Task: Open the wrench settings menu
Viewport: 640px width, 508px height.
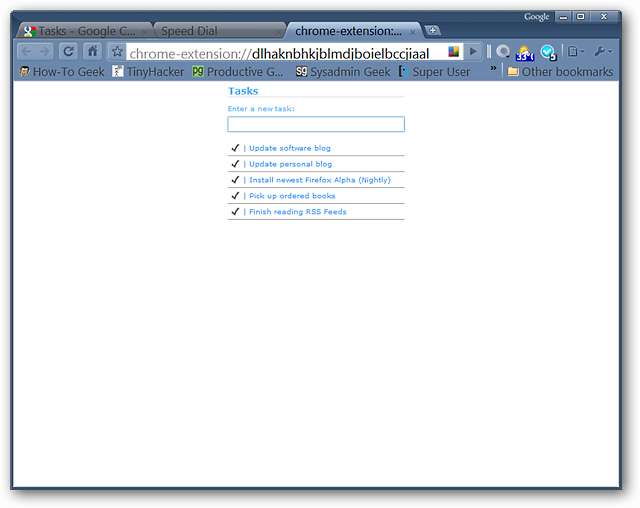Action: coord(603,52)
